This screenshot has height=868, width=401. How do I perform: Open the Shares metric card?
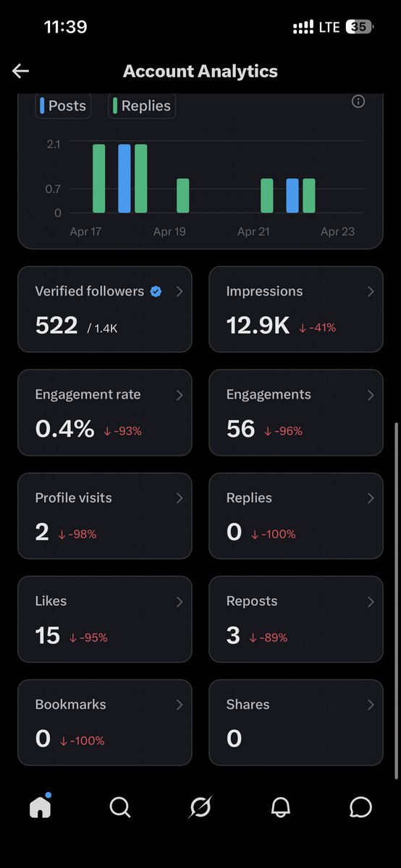click(x=296, y=723)
